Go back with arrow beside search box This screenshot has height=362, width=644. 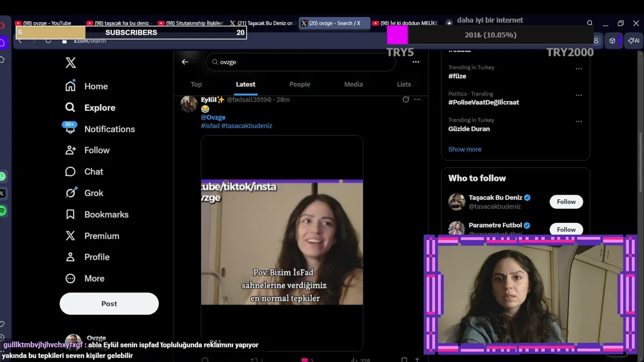click(185, 62)
